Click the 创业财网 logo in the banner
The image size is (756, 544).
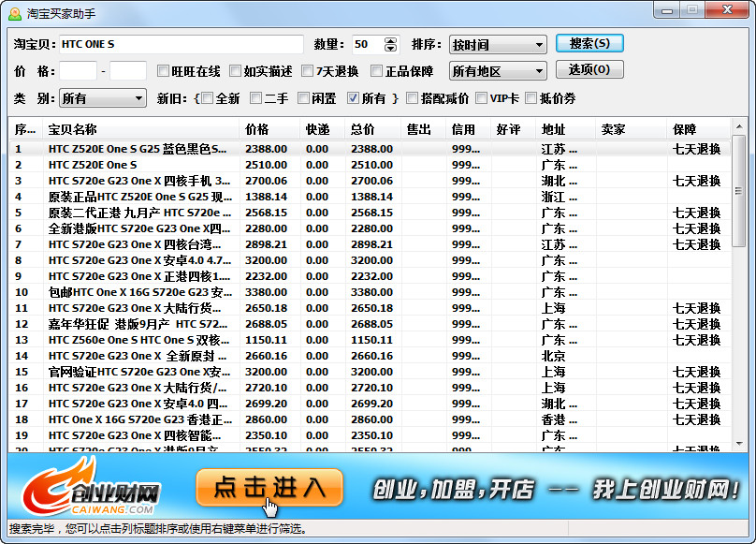[x=91, y=487]
